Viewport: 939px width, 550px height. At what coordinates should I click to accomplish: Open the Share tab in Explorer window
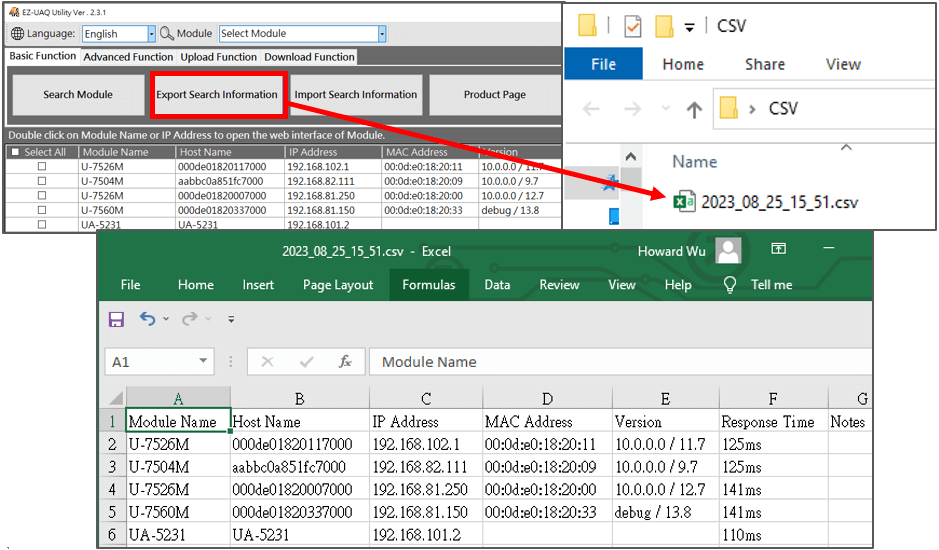(x=765, y=64)
